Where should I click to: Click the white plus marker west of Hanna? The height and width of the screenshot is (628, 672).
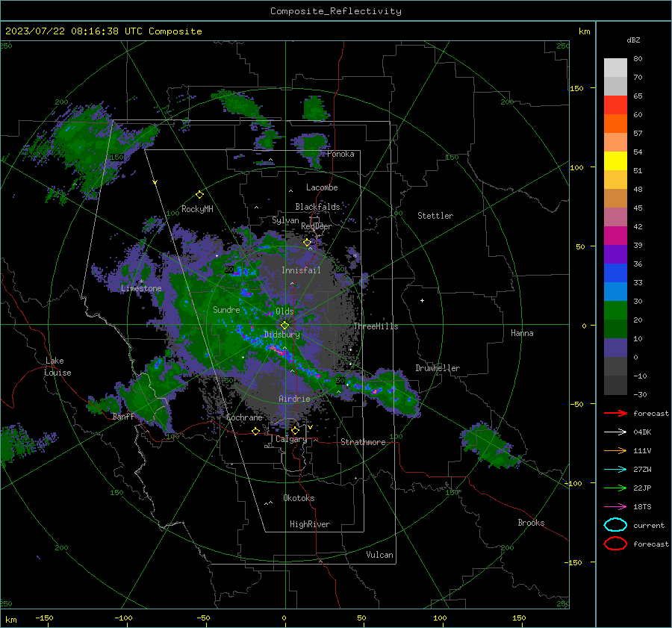[x=422, y=300]
